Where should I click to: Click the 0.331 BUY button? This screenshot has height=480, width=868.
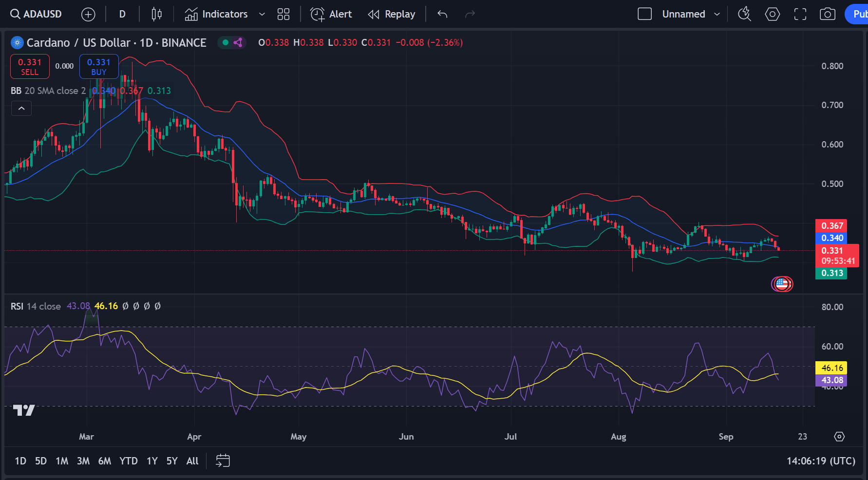click(99, 67)
